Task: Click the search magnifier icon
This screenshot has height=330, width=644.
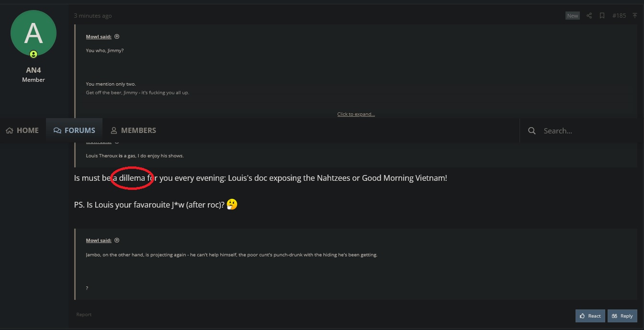Action: point(531,131)
